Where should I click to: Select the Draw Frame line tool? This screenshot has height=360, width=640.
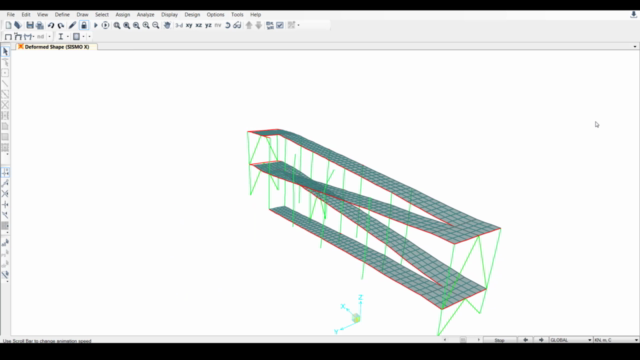pos(5,84)
